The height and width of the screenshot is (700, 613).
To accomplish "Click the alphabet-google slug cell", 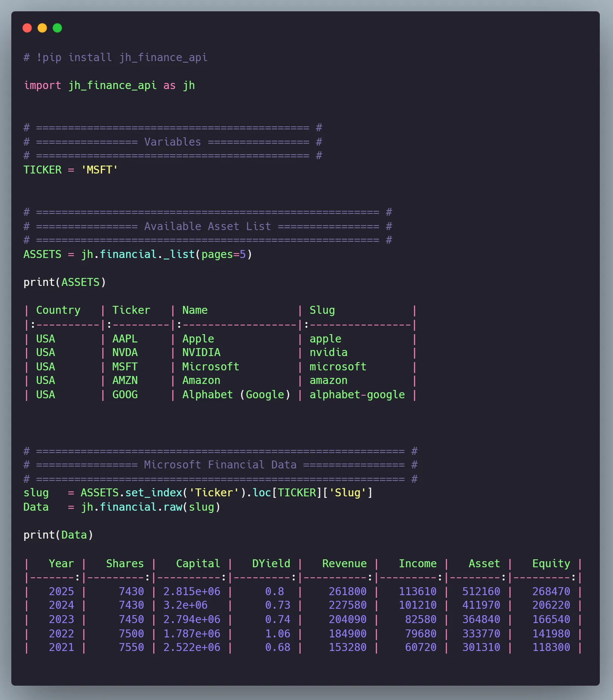I will pyautogui.click(x=357, y=395).
